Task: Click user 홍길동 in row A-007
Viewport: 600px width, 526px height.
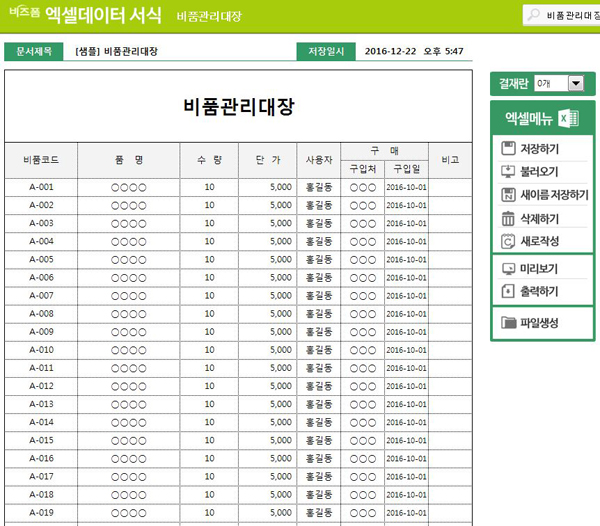Action: pyautogui.click(x=318, y=296)
